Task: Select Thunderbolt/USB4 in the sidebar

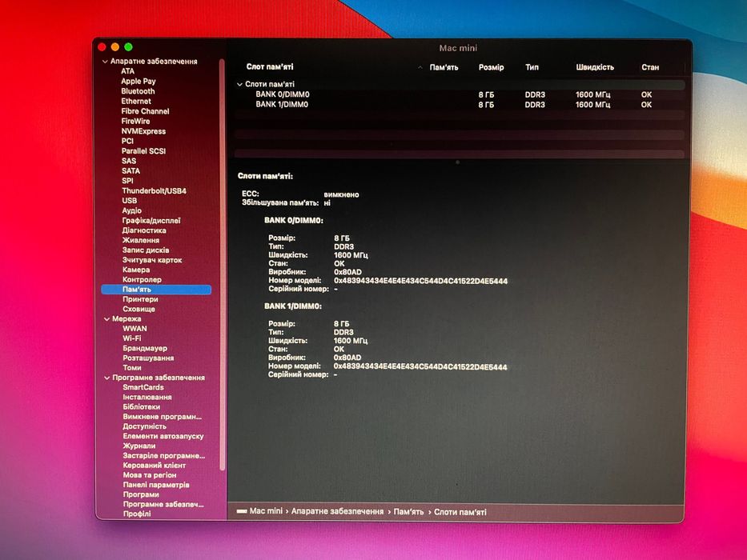Action: (154, 191)
